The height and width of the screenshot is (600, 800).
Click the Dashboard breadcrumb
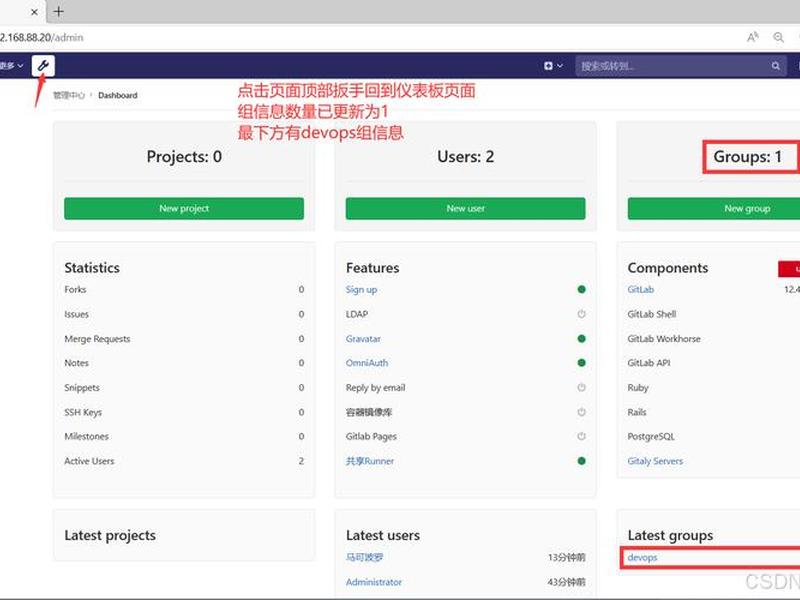tap(118, 95)
